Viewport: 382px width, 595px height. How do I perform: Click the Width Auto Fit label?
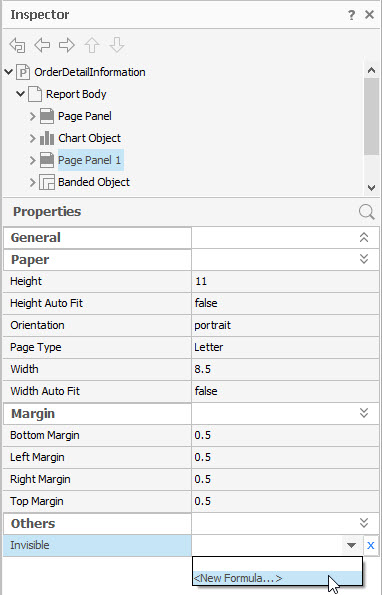[45, 391]
